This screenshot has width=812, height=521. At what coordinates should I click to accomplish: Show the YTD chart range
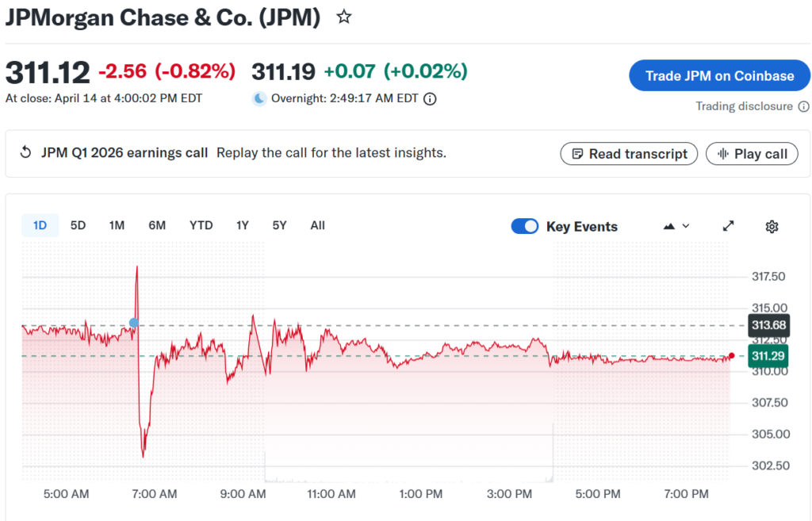coord(201,225)
